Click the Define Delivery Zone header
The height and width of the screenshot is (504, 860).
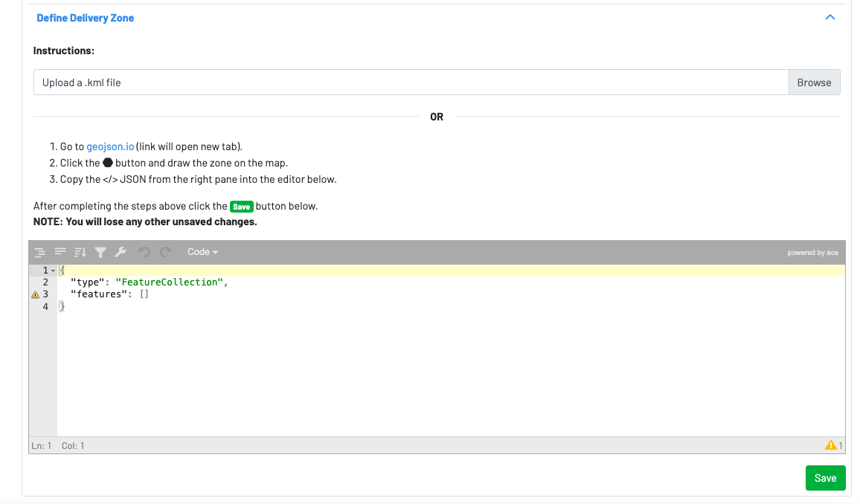click(x=86, y=18)
